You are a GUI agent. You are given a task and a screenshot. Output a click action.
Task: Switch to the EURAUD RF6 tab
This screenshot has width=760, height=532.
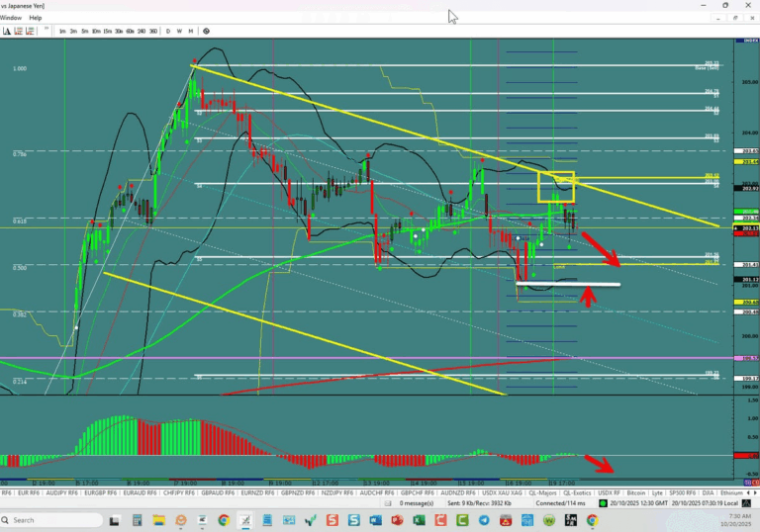click(x=141, y=492)
